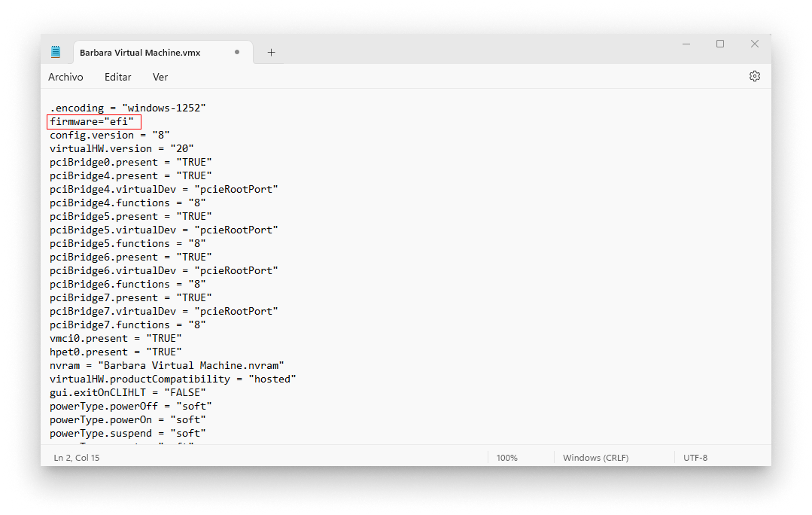Click the gui.exitOnCLIHLT = "FALSE" line
The height and width of the screenshot is (515, 812).
127,393
